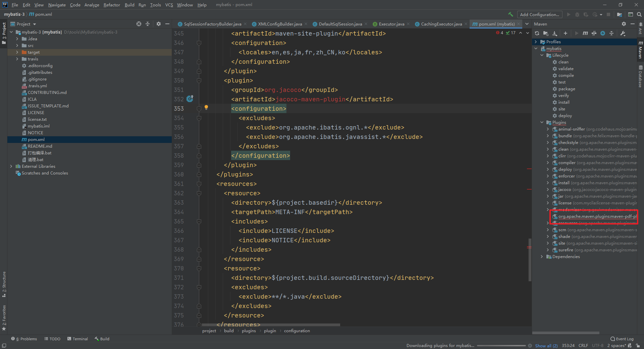Toggle tool window quick access bottom-left icon

pos(4,346)
